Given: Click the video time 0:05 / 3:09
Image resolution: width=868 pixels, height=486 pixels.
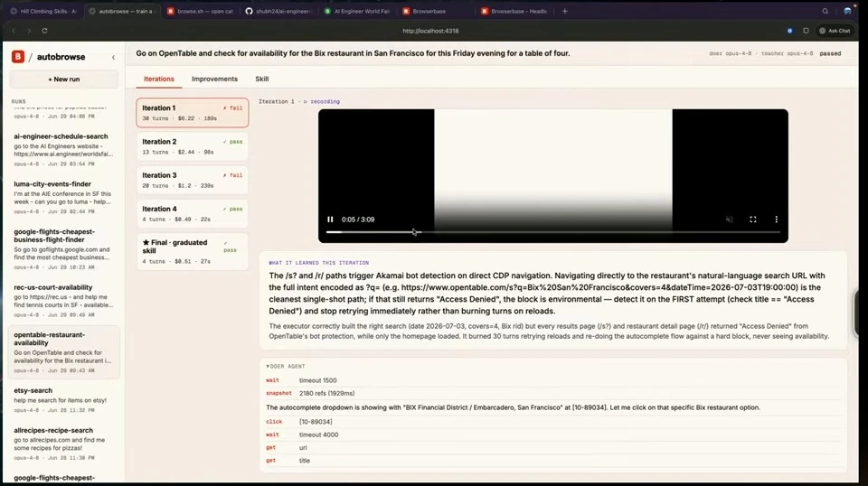Looking at the screenshot, I should point(358,220).
